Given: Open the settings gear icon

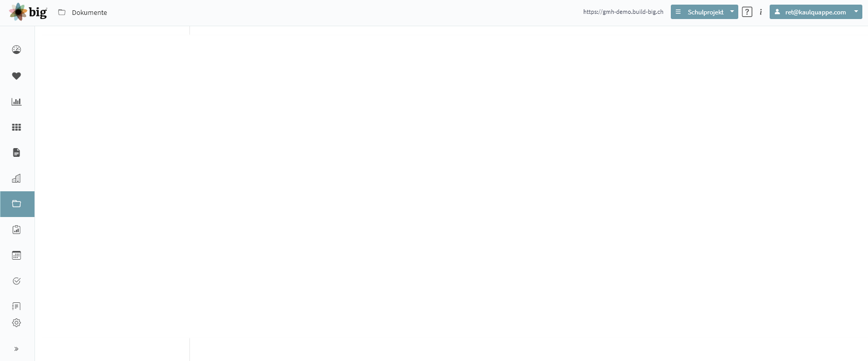Looking at the screenshot, I should [x=16, y=323].
